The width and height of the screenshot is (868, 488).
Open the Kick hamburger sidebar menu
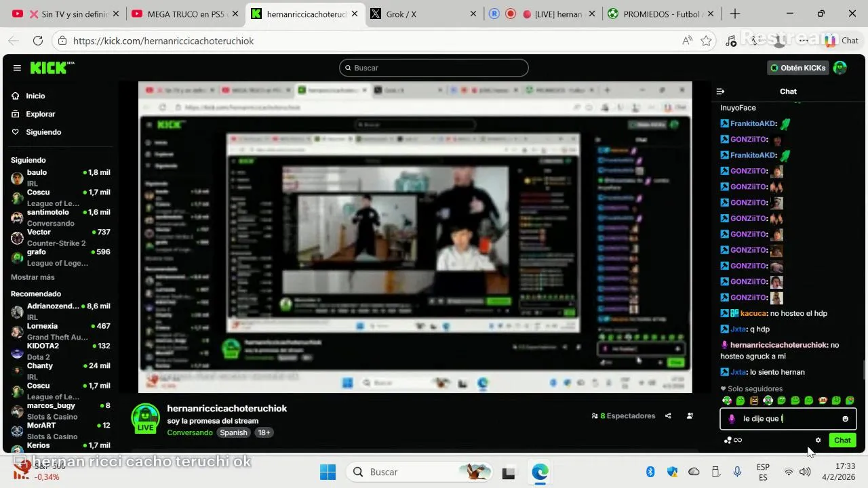(x=17, y=68)
